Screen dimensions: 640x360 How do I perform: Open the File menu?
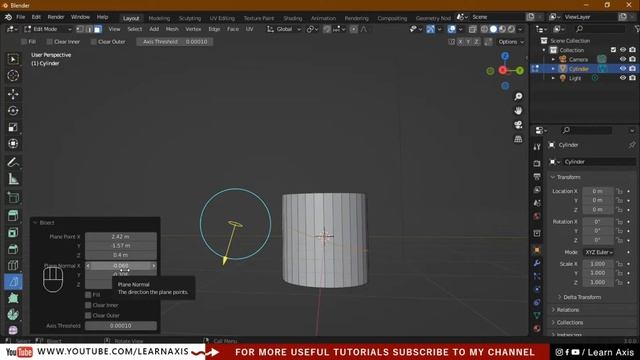coord(20,17)
